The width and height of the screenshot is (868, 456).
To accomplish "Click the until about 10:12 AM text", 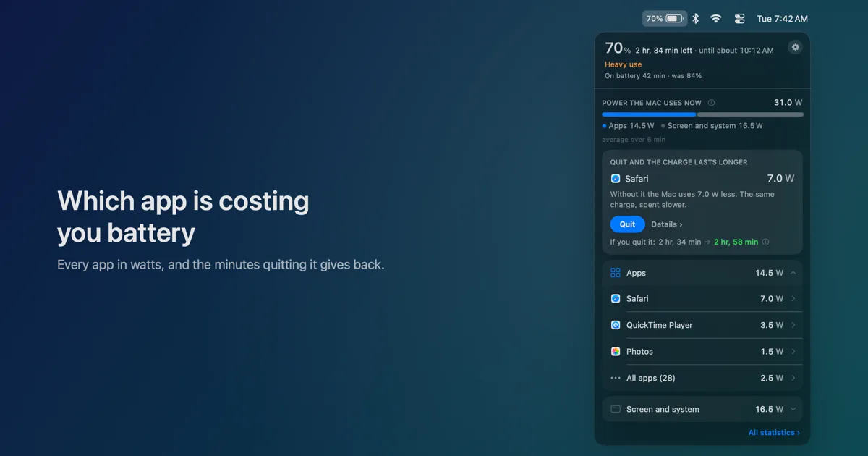I will [736, 51].
